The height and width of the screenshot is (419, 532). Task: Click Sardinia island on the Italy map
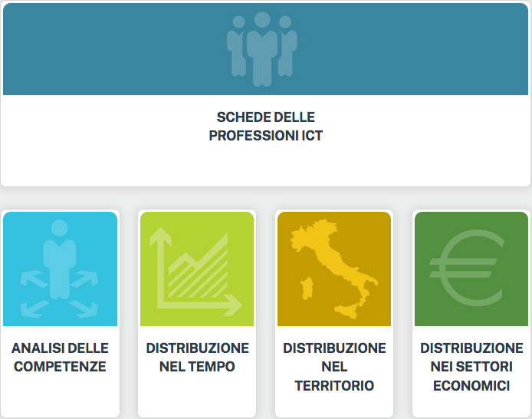coord(307,289)
